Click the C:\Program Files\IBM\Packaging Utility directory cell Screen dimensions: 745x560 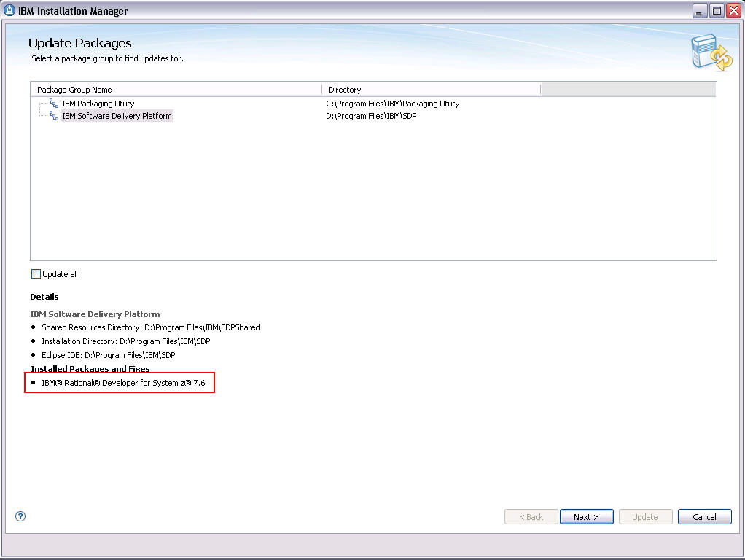392,104
